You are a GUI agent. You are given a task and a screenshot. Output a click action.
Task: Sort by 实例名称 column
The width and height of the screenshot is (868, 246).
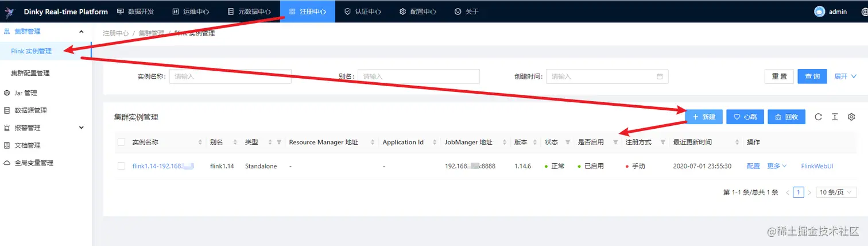coord(200,142)
